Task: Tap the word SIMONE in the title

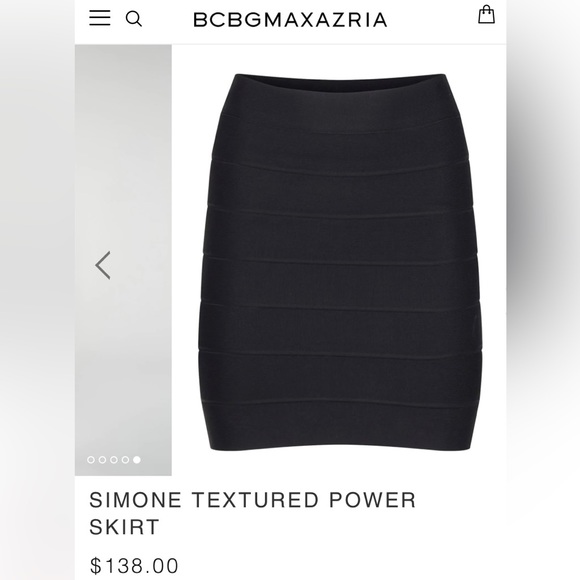Action: [x=135, y=500]
